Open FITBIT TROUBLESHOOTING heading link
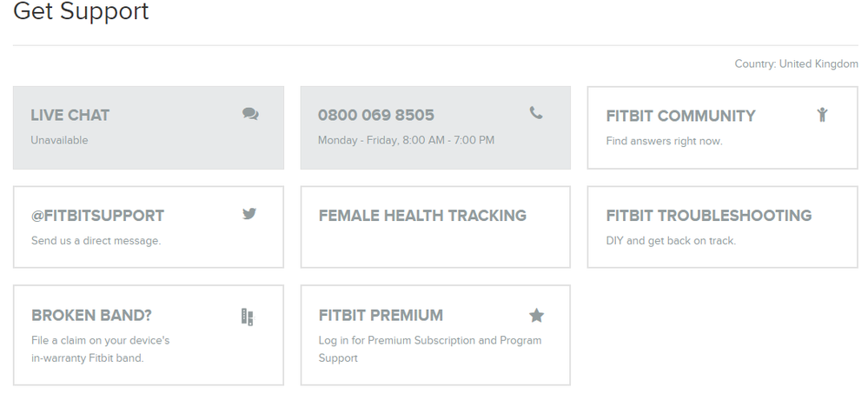This screenshot has width=868, height=401. [x=708, y=216]
